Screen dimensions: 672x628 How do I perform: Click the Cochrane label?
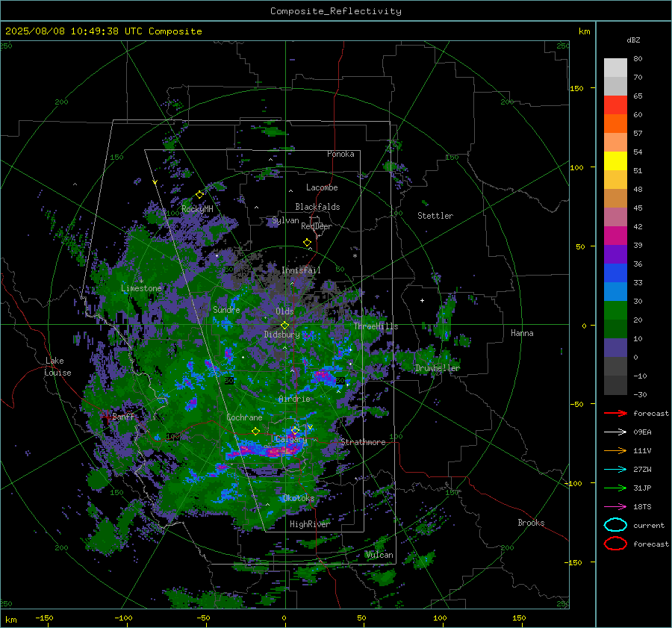(244, 417)
